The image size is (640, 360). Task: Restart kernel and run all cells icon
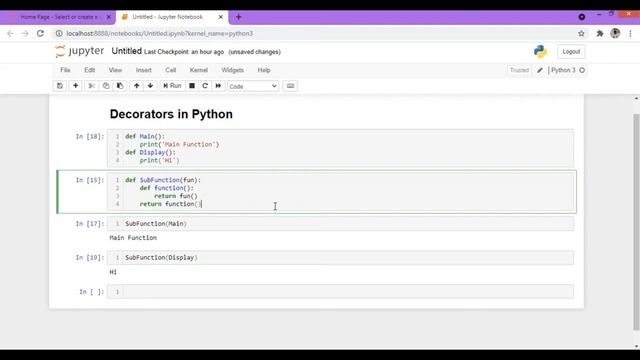point(218,86)
